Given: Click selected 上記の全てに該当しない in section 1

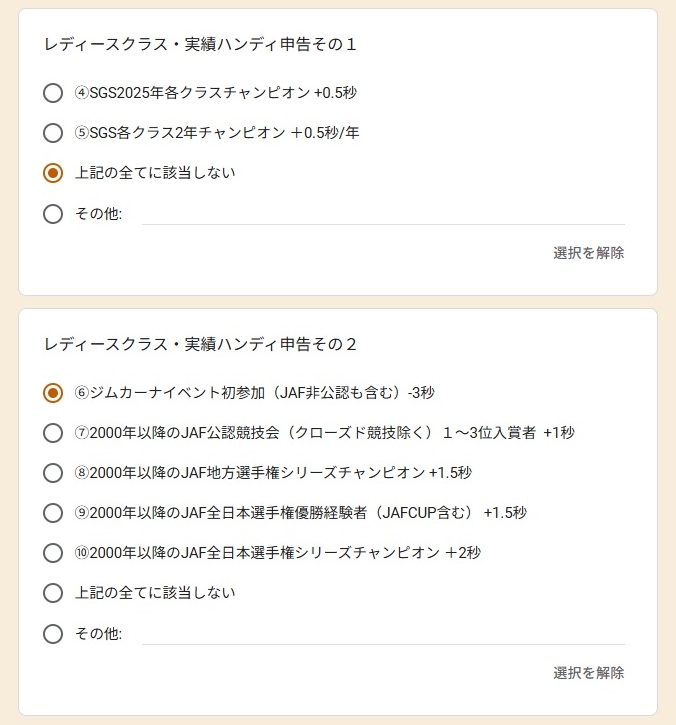Looking at the screenshot, I should point(53,173).
